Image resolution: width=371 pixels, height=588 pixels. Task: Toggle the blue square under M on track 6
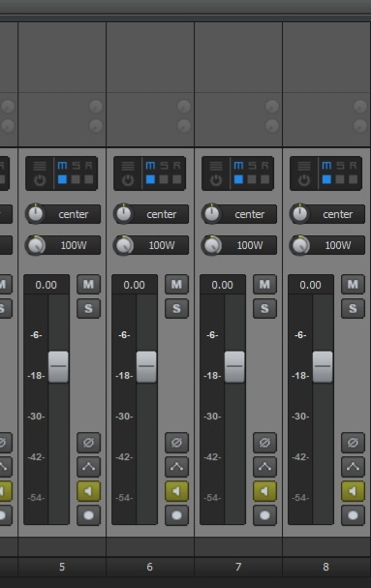[150, 179]
